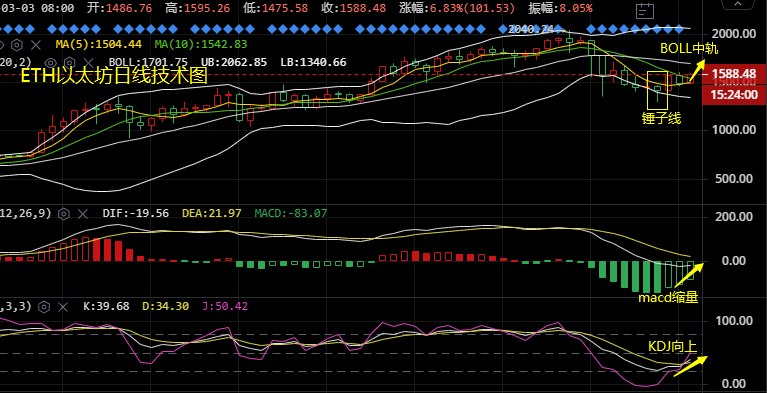Click the MA(5):1504.44 legend value
Image resolution: width=767 pixels, height=393 pixels.
(x=99, y=45)
